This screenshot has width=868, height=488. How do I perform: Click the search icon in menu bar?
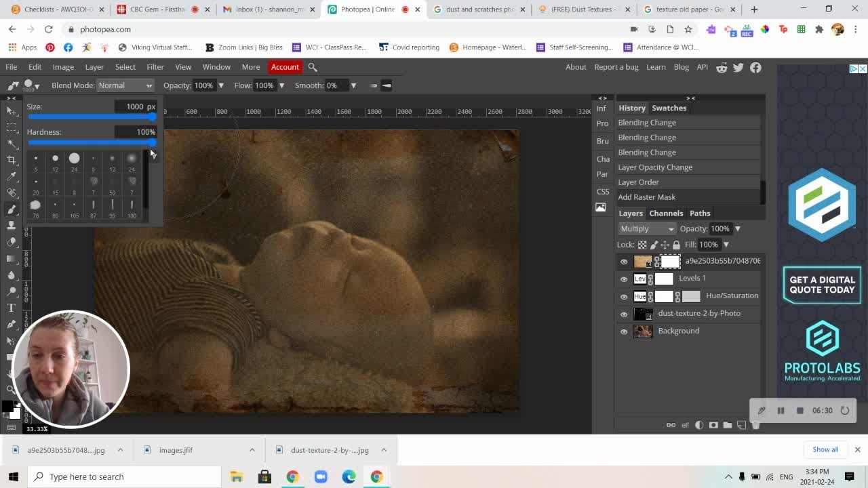313,67
